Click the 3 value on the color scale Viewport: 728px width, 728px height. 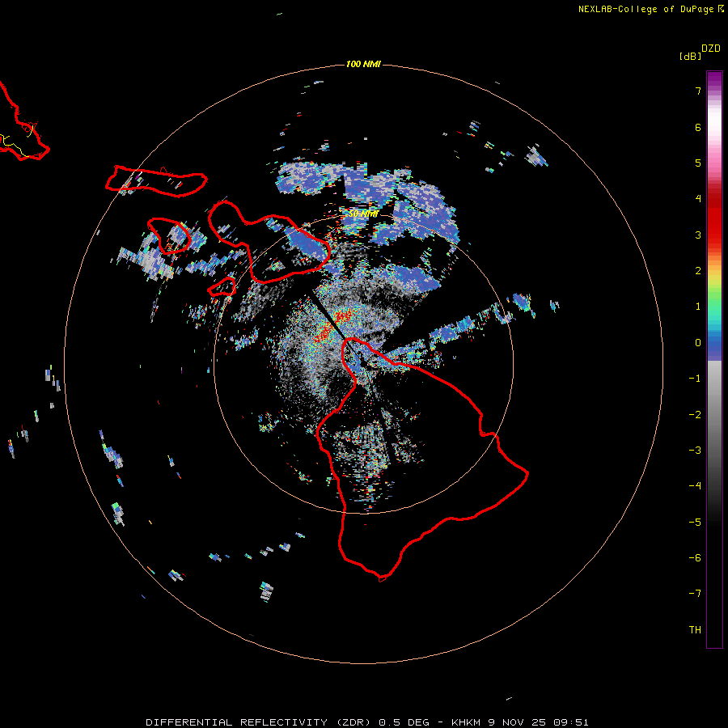pyautogui.click(x=698, y=235)
